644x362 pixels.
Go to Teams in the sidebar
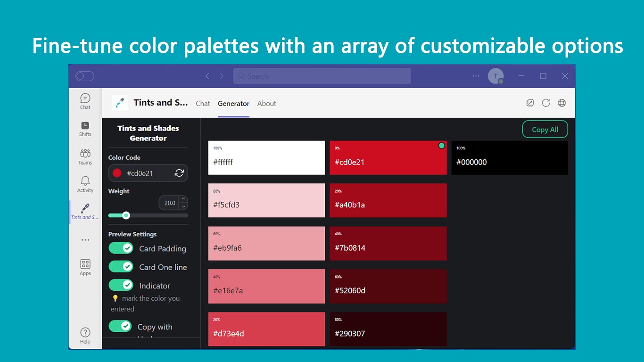point(85,156)
